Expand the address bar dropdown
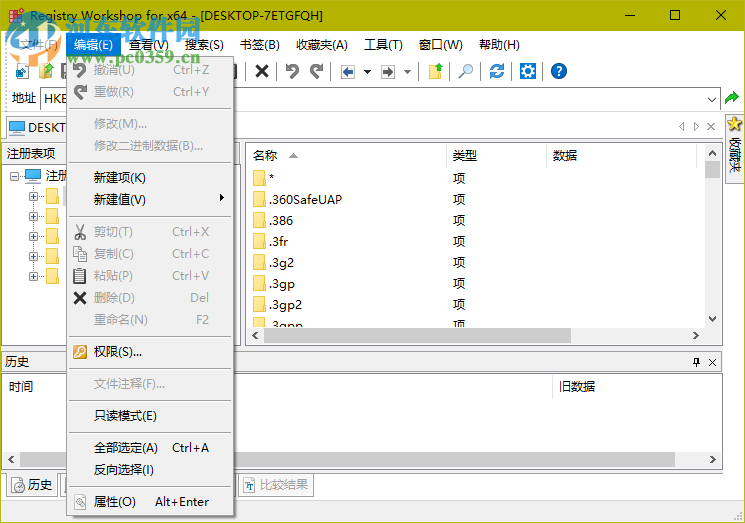745x523 pixels. pos(711,99)
